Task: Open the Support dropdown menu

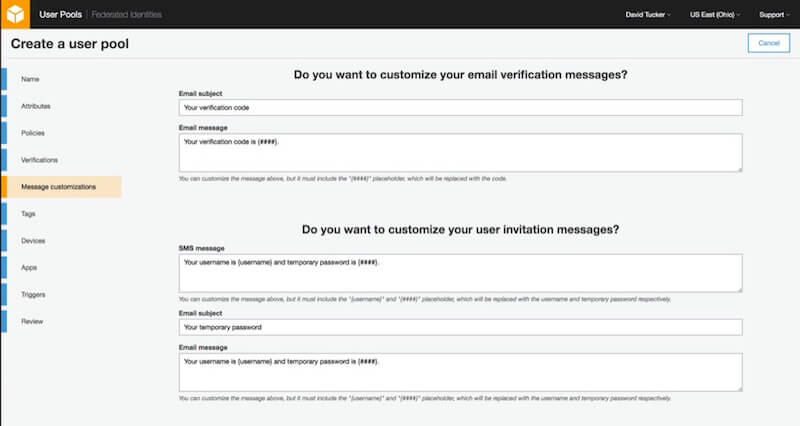Action: click(773, 15)
